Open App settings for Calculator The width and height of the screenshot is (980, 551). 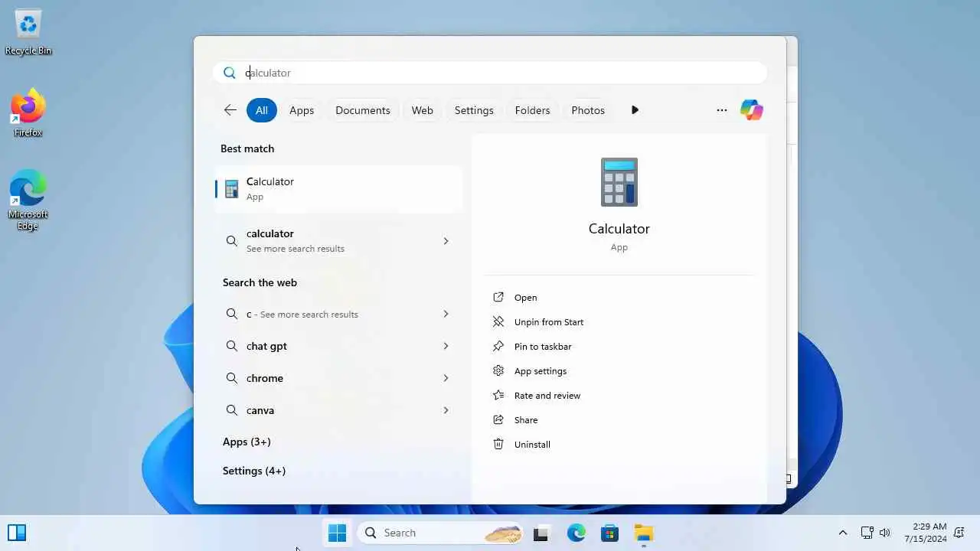tap(541, 371)
